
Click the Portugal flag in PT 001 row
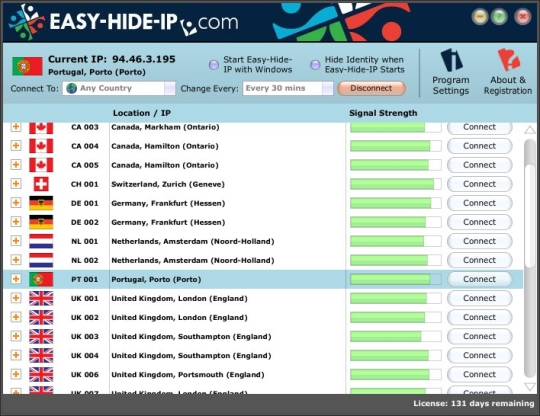coord(41,279)
